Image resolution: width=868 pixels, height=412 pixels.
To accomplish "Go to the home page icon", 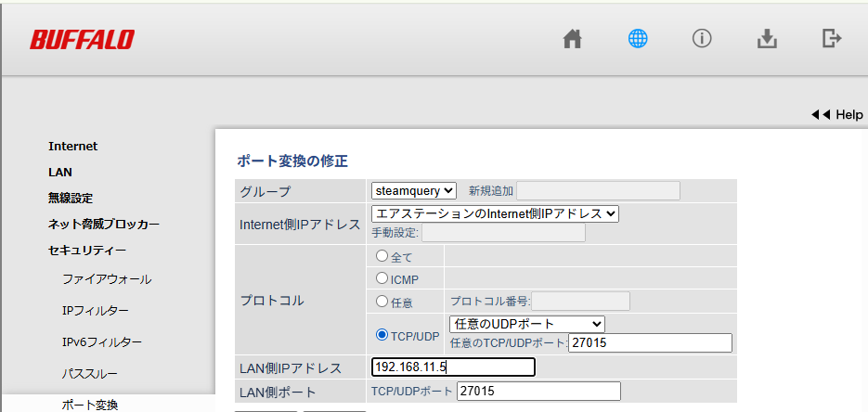I will pos(573,39).
